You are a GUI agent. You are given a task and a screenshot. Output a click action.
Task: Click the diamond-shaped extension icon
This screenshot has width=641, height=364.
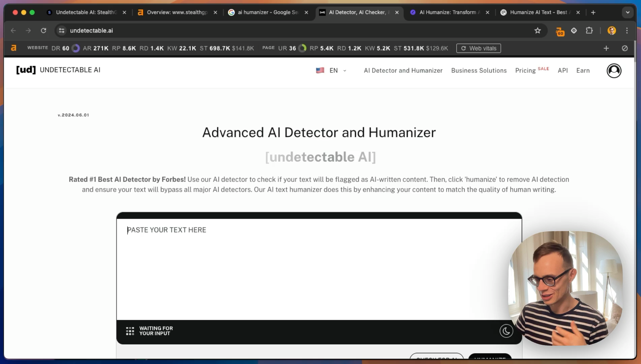(574, 31)
